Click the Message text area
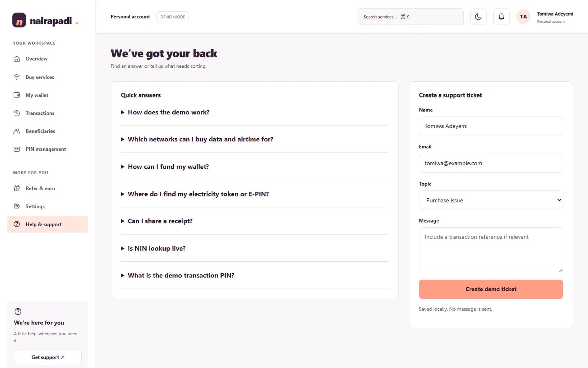The image size is (588, 368). [491, 250]
